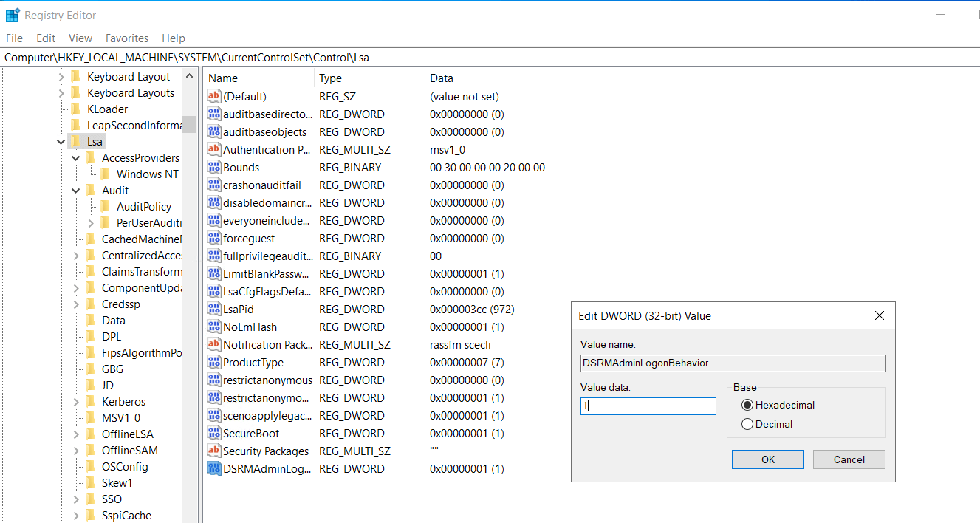Click the ProductType data 0x00000007 (7)

coord(467,362)
